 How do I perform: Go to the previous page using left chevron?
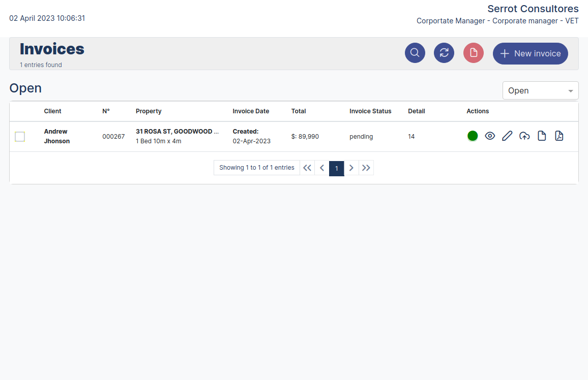coord(321,168)
